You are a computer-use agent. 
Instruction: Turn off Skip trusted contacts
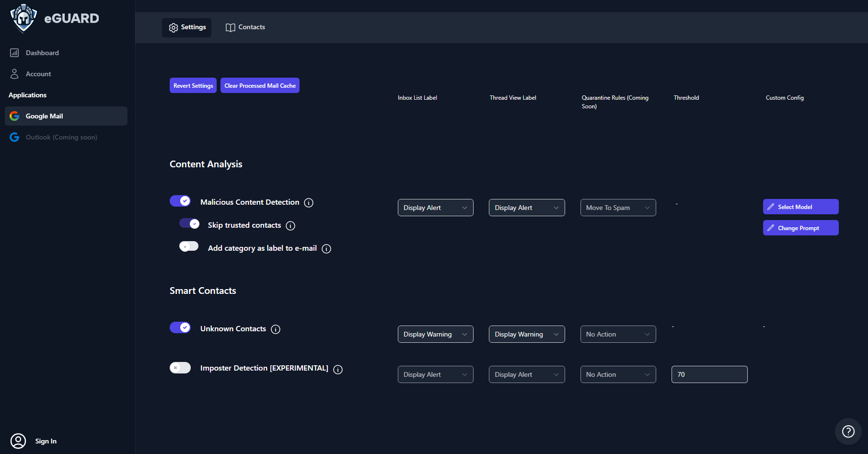[189, 223]
